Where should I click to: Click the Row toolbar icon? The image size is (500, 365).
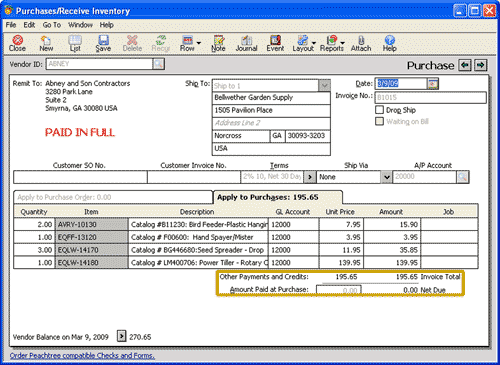pyautogui.click(x=187, y=44)
